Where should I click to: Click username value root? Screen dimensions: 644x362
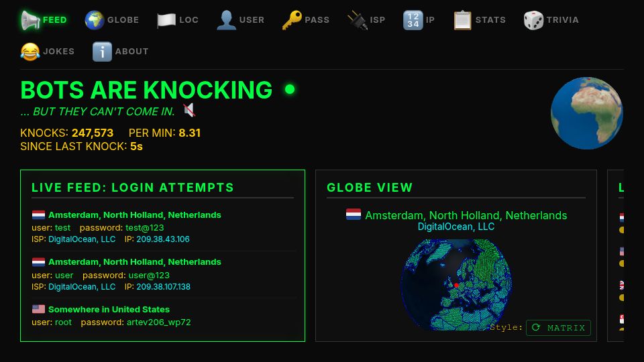click(63, 322)
